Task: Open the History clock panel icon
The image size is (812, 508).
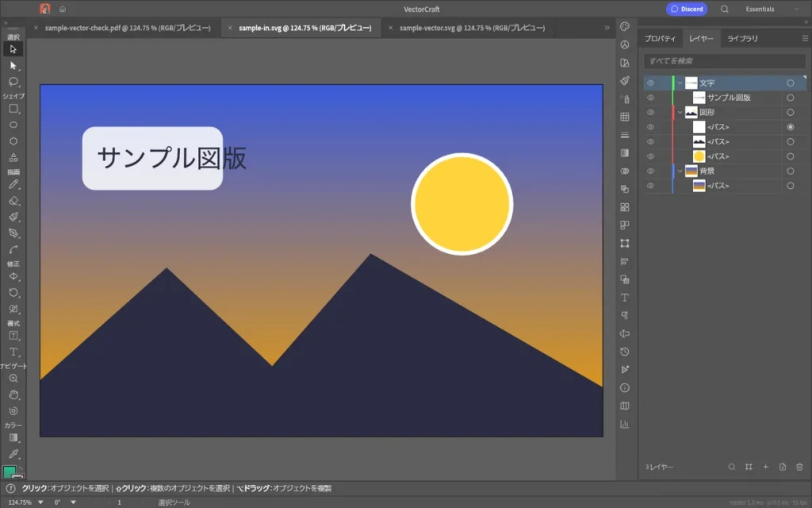Action: point(625,352)
